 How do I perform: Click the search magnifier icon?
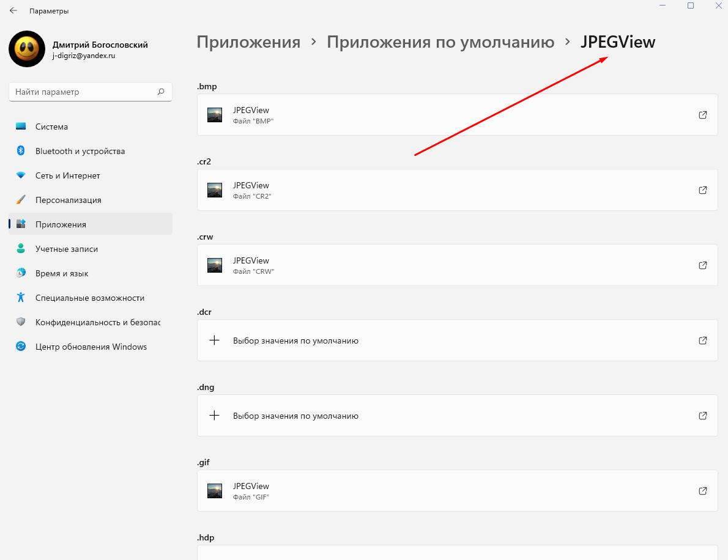click(x=161, y=92)
